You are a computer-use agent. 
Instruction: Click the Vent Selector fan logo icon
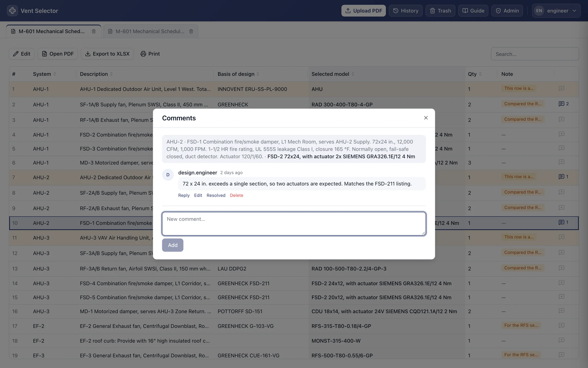(x=12, y=11)
